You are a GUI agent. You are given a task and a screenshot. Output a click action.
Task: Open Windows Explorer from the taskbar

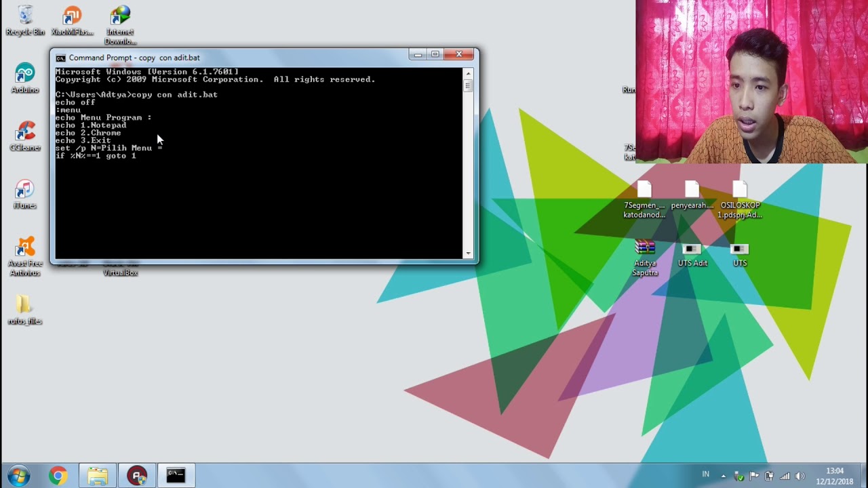pyautogui.click(x=98, y=476)
